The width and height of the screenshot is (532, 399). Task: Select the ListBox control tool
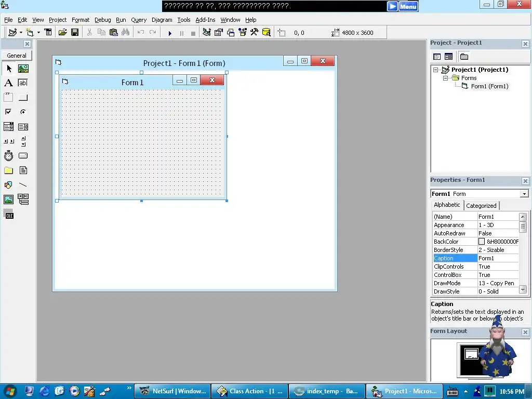click(x=23, y=127)
